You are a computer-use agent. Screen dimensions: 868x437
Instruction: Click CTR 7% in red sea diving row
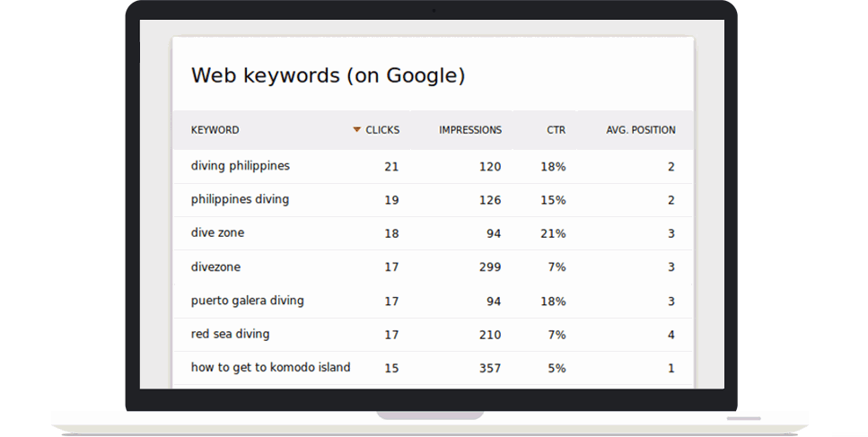pos(557,335)
